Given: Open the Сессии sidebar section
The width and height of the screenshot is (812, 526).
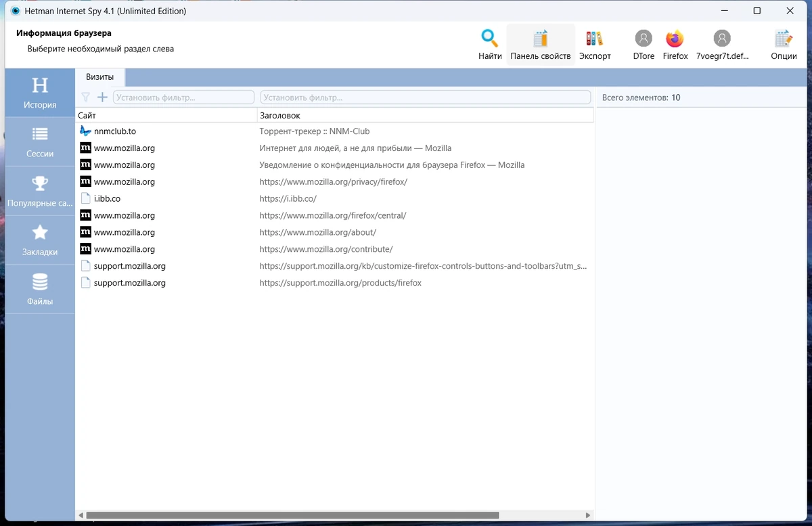Looking at the screenshot, I should point(40,142).
